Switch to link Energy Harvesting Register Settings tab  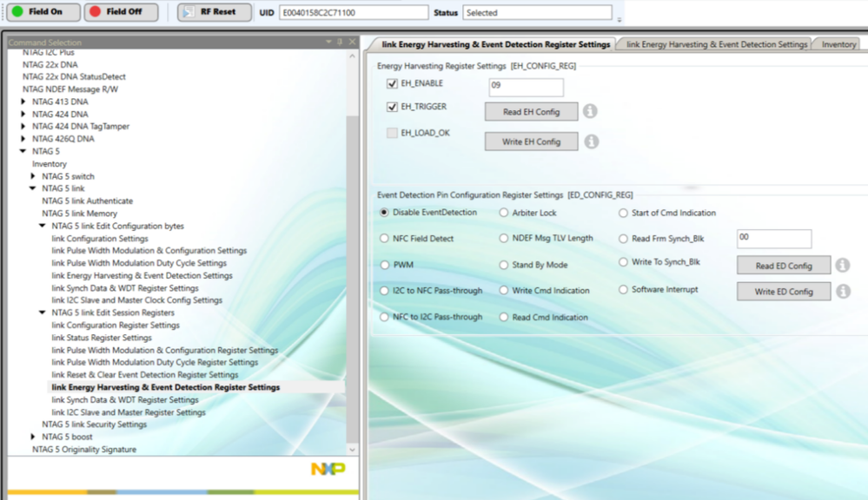495,44
